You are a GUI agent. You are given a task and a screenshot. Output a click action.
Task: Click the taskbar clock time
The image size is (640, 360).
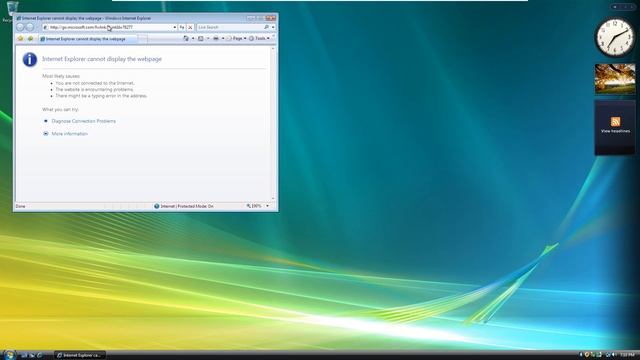627,356
